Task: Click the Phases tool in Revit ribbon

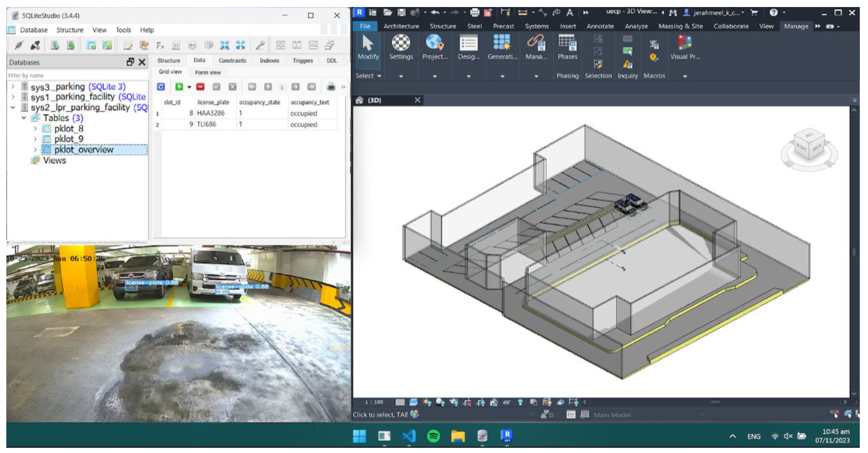Action: click(x=567, y=47)
